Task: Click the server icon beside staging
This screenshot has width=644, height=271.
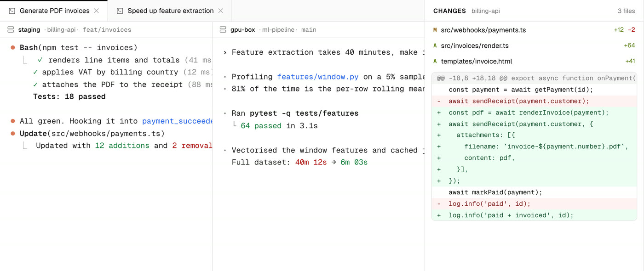Action: coord(11,29)
